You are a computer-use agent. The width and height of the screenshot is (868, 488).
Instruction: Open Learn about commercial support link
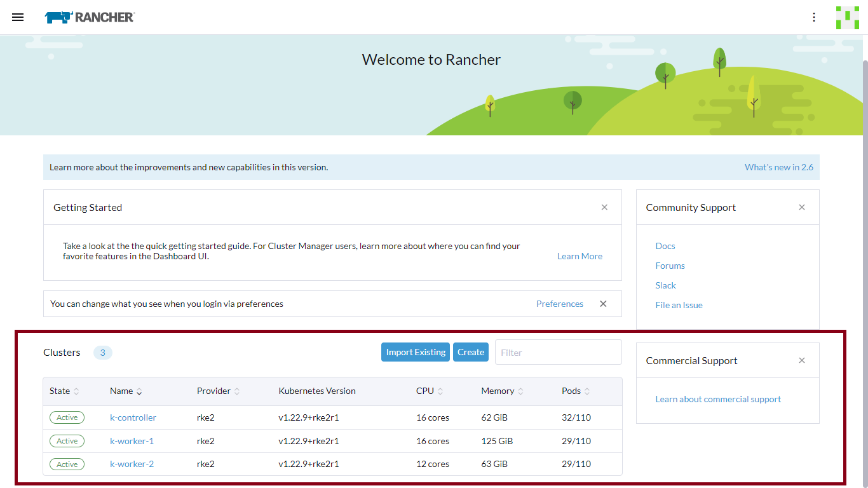coord(719,399)
